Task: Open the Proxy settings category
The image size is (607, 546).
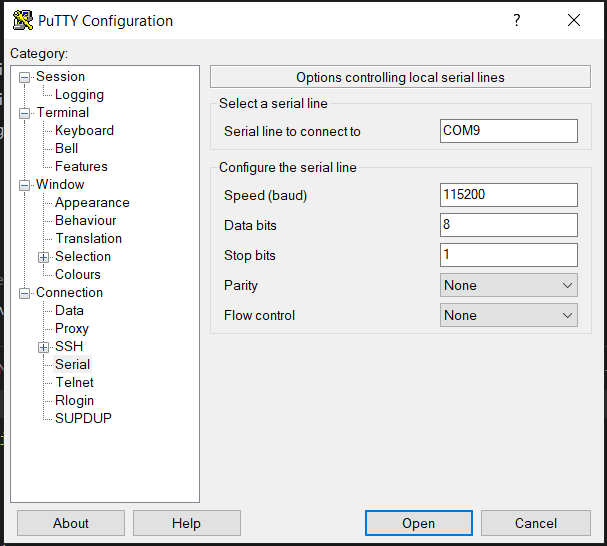Action: 72,329
